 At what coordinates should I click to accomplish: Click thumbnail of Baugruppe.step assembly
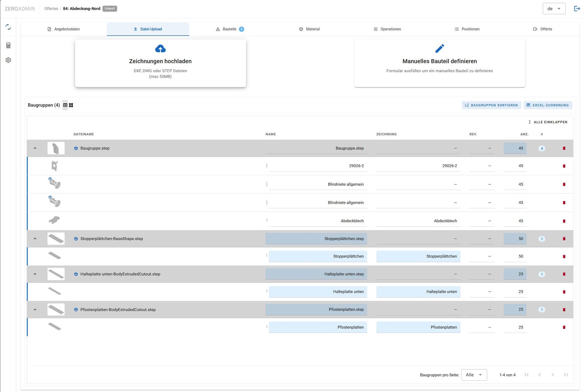tap(56, 148)
